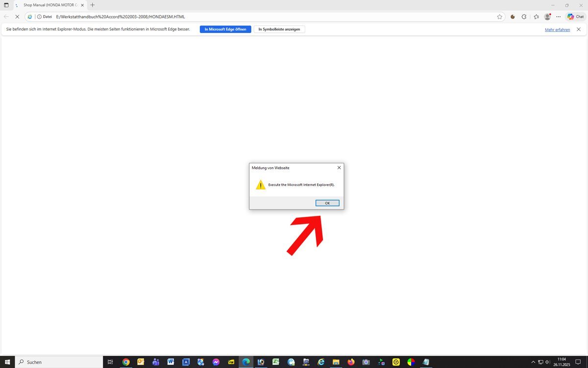Add this page to favorites with star icon

[499, 17]
